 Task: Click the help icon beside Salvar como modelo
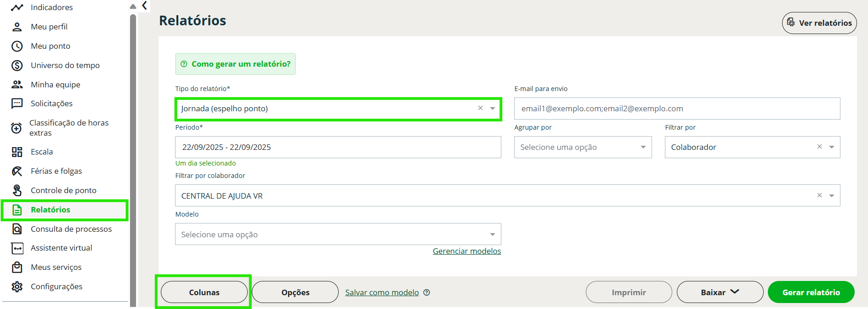point(426,292)
